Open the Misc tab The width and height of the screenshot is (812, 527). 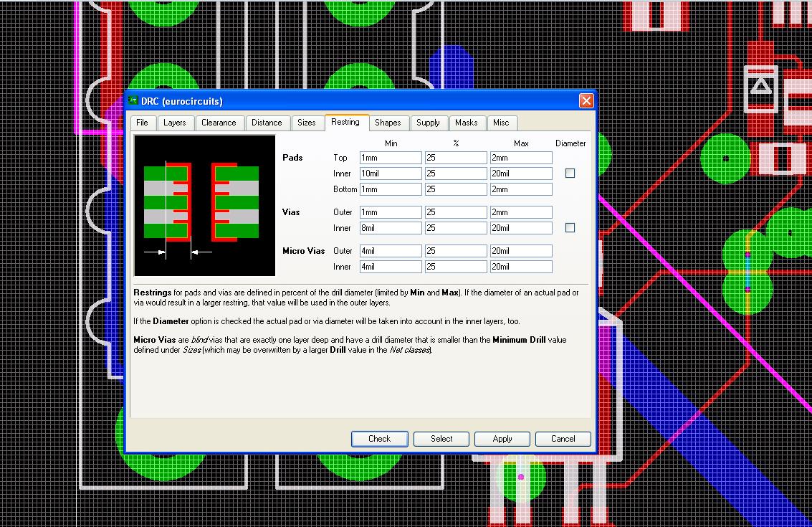[x=501, y=123]
